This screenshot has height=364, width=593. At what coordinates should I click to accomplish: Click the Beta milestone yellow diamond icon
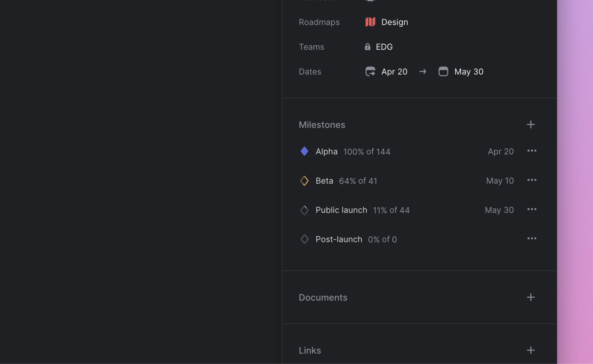[305, 180]
